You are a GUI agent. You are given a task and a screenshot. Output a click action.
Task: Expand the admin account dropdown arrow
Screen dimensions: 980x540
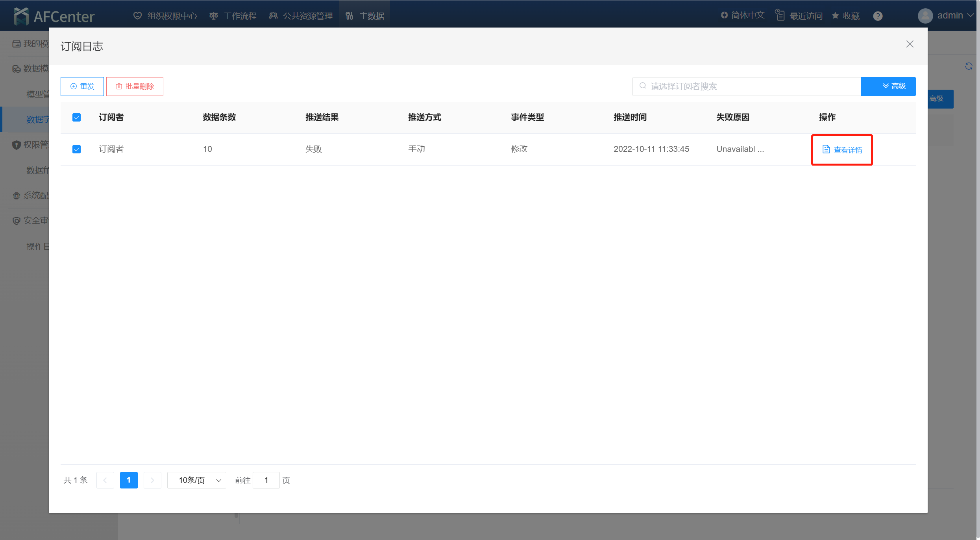pyautogui.click(x=971, y=15)
